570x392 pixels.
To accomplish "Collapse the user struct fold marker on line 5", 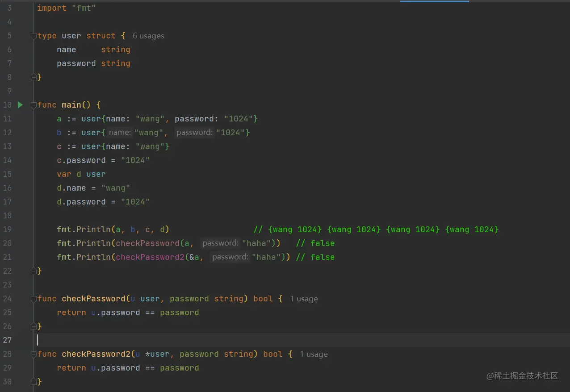I will tap(34, 36).
